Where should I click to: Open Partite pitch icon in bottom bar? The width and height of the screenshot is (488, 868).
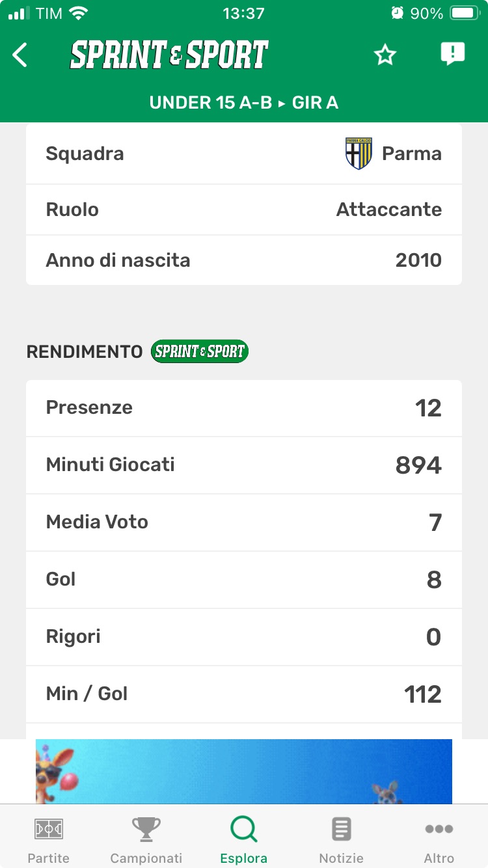[x=49, y=829]
